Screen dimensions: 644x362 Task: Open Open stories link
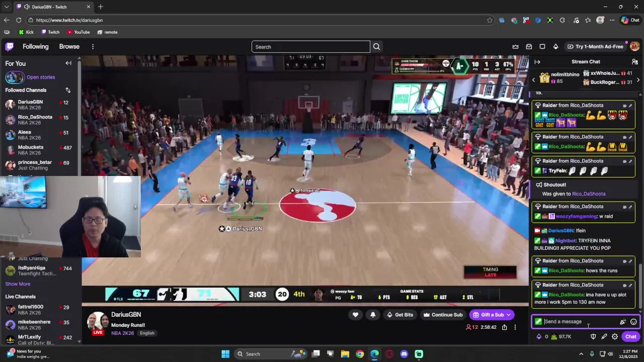pos(41,77)
